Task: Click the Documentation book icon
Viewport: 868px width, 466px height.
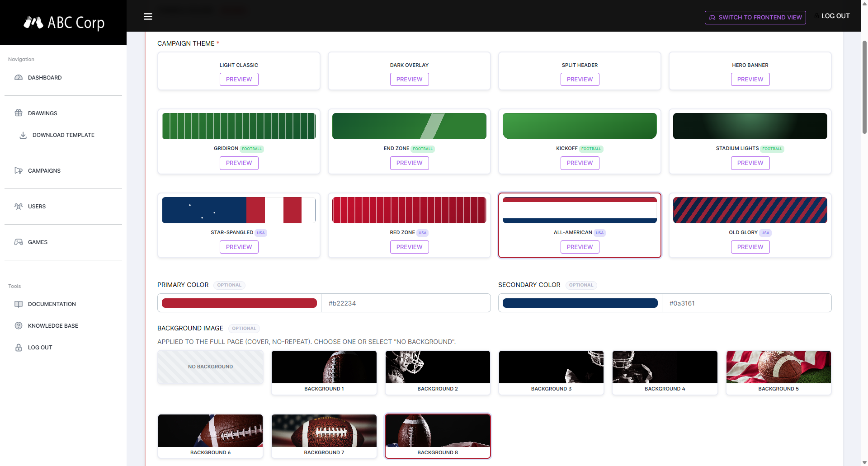Action: click(x=19, y=304)
